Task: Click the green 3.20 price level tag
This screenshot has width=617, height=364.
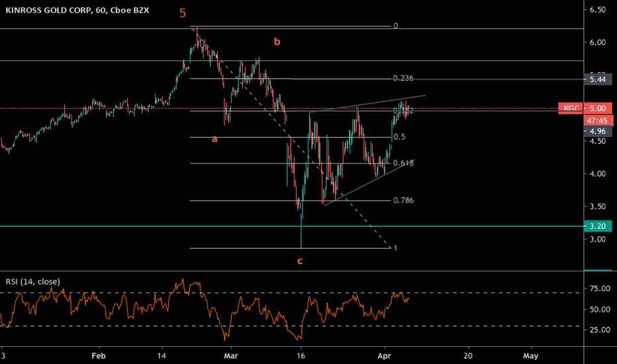Action: pos(598,226)
